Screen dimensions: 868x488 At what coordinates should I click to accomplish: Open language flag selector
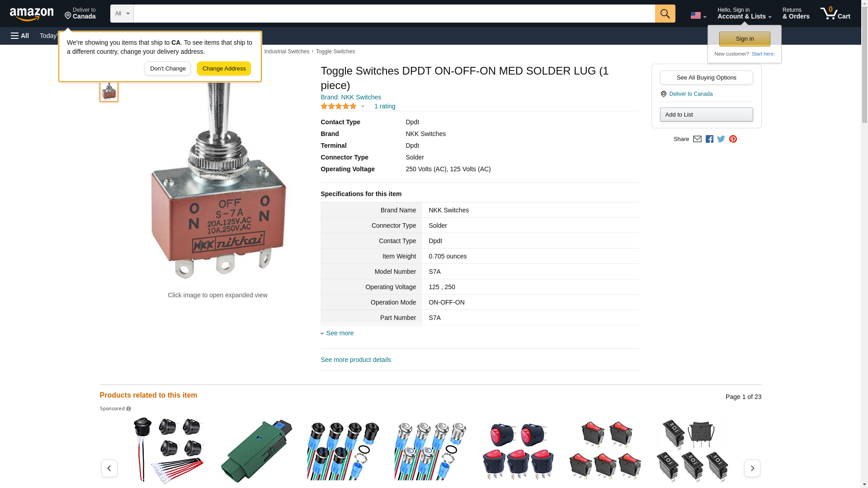point(698,15)
